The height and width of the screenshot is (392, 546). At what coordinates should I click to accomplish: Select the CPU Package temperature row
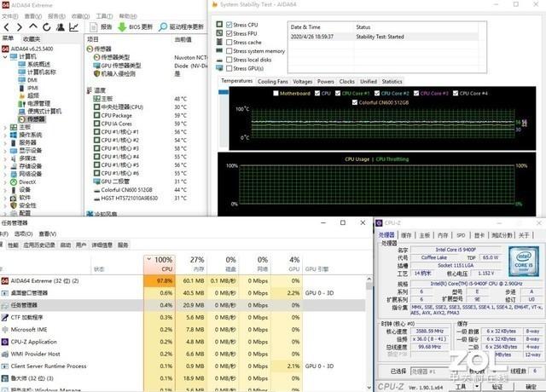(146, 115)
